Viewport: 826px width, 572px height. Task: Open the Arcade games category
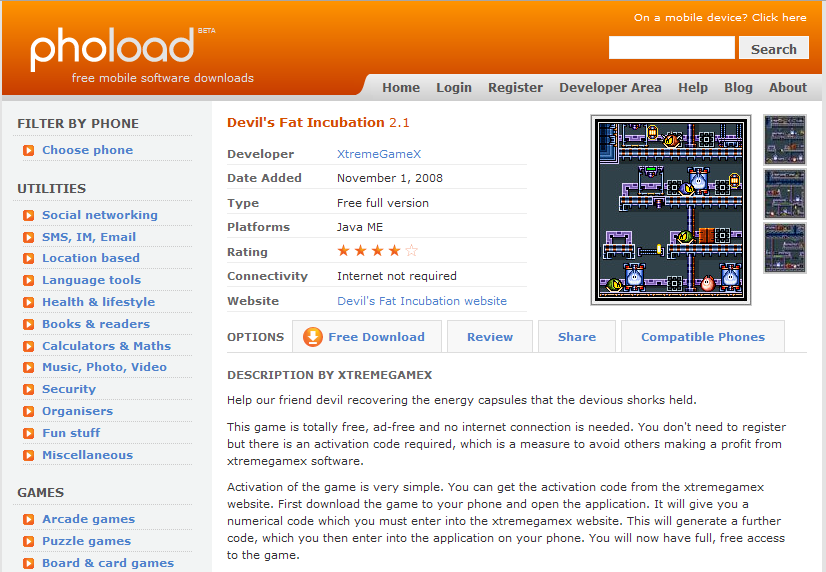(x=88, y=519)
